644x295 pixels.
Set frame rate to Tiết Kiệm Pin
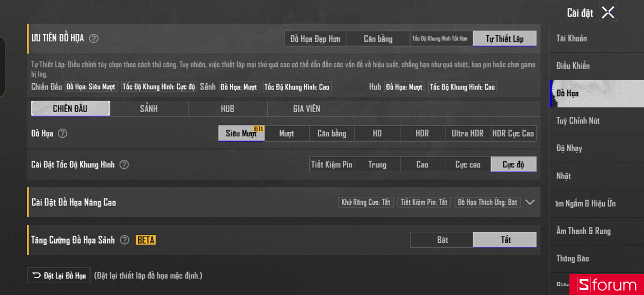point(332,165)
